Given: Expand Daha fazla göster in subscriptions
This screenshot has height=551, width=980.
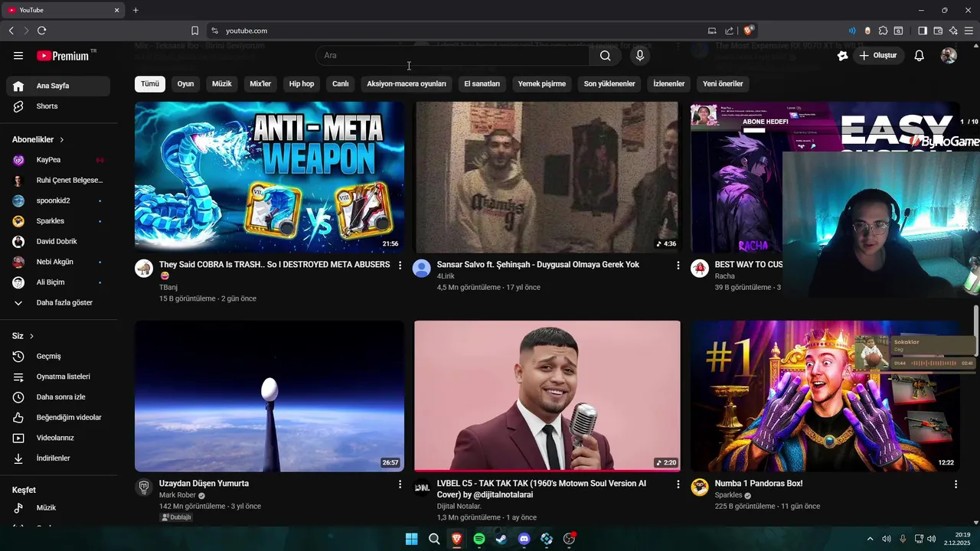Looking at the screenshot, I should pyautogui.click(x=58, y=303).
